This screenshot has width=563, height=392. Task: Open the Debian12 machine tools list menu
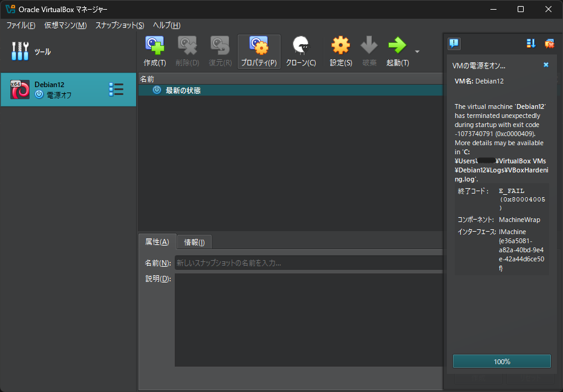tap(116, 90)
